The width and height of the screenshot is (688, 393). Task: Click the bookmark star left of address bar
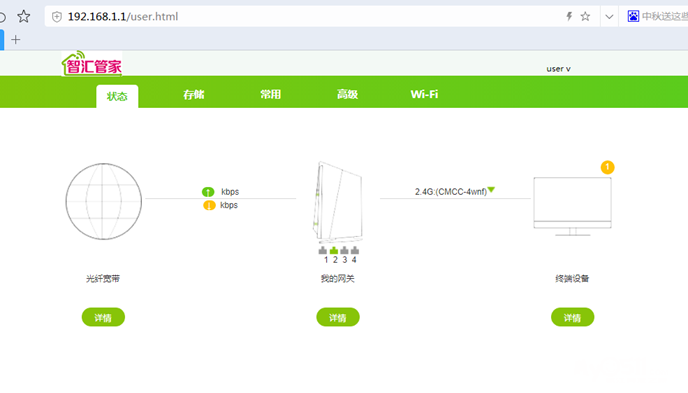tap(24, 17)
